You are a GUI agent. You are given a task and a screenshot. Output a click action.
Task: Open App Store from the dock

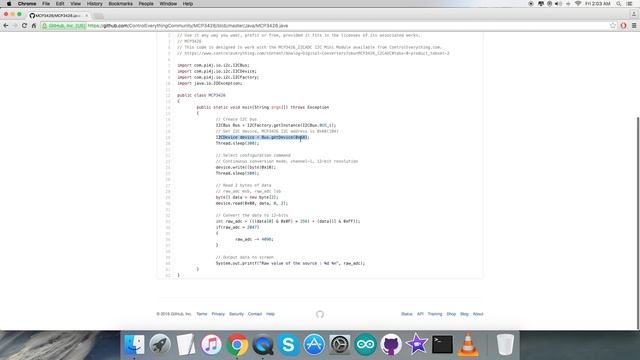[314, 344]
